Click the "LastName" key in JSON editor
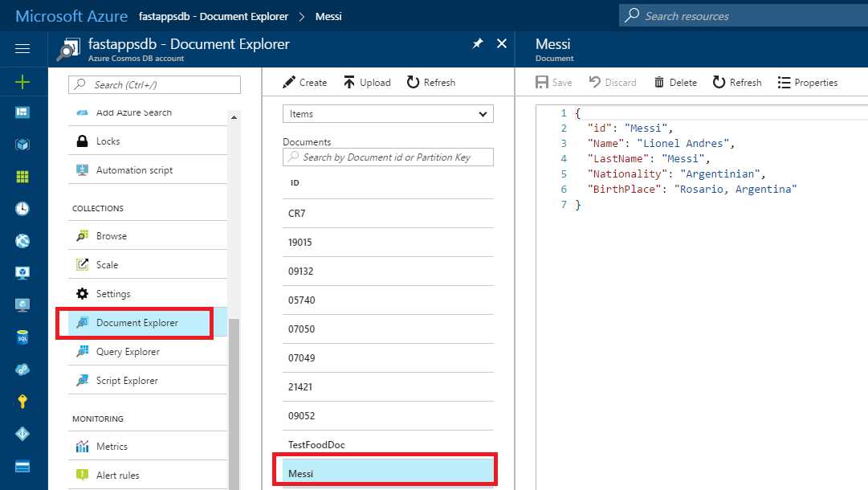 (617, 159)
